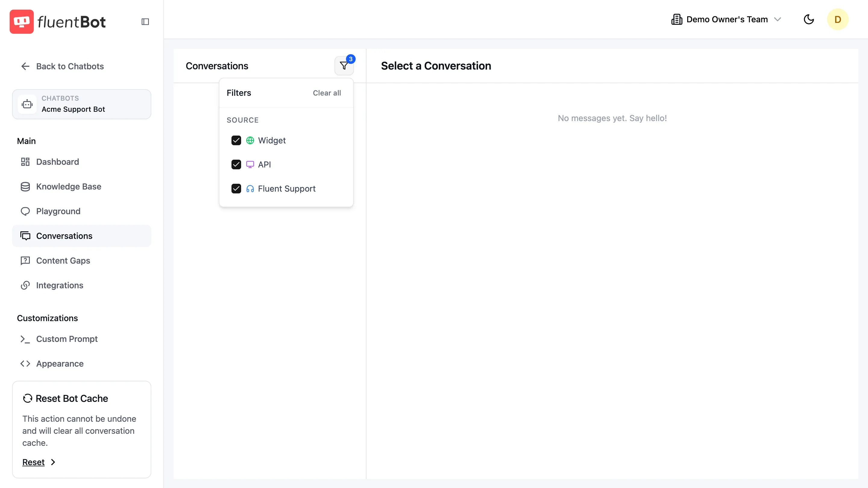This screenshot has height=488, width=868.
Task: Click the fluentBot logo icon
Action: point(22,22)
